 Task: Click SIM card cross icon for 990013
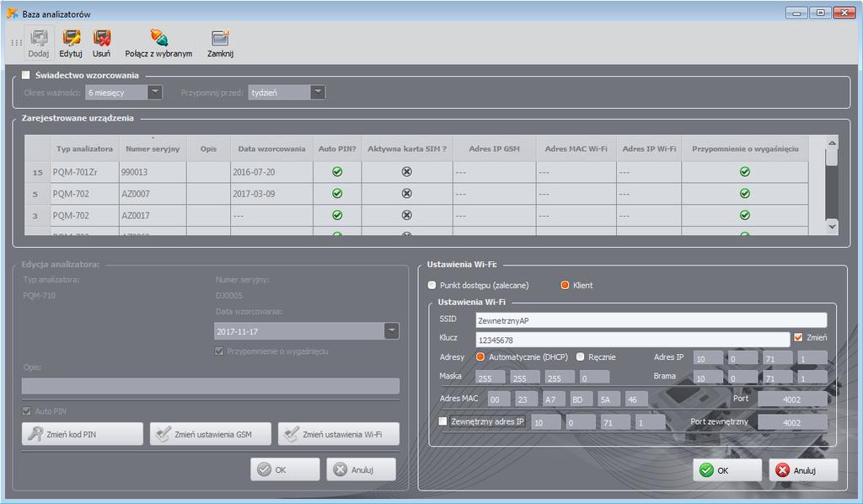[x=407, y=172]
